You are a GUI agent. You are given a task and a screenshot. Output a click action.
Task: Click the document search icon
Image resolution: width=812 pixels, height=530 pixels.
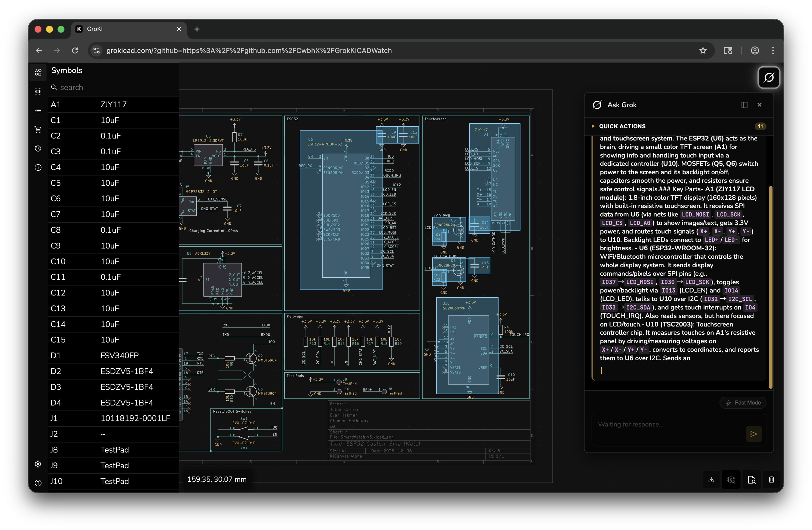pos(751,479)
